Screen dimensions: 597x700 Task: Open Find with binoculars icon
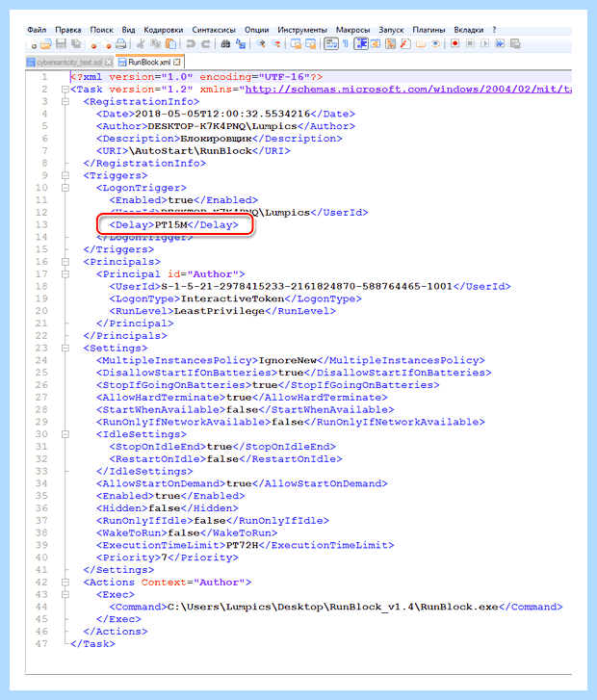225,43
